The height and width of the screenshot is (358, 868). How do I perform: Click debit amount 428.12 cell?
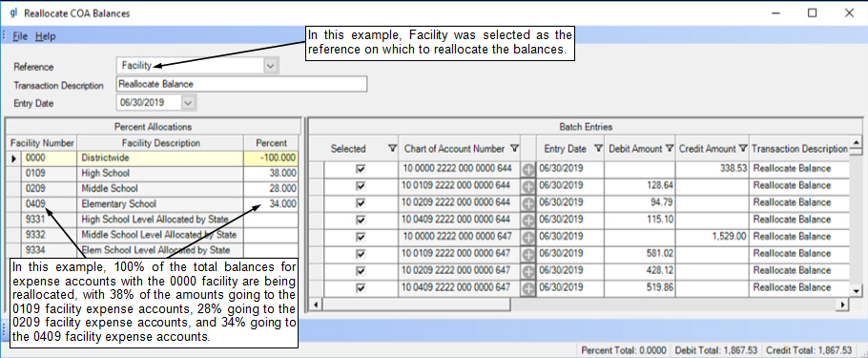pyautogui.click(x=640, y=272)
